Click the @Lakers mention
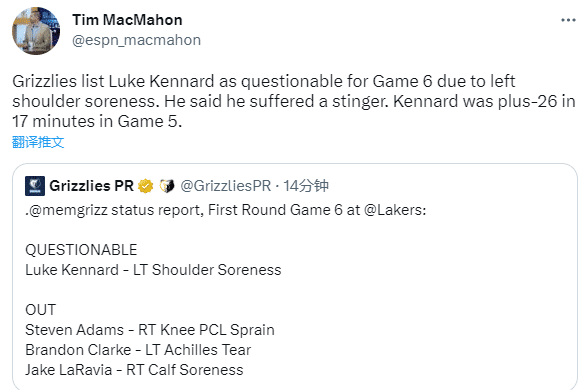 (x=393, y=210)
